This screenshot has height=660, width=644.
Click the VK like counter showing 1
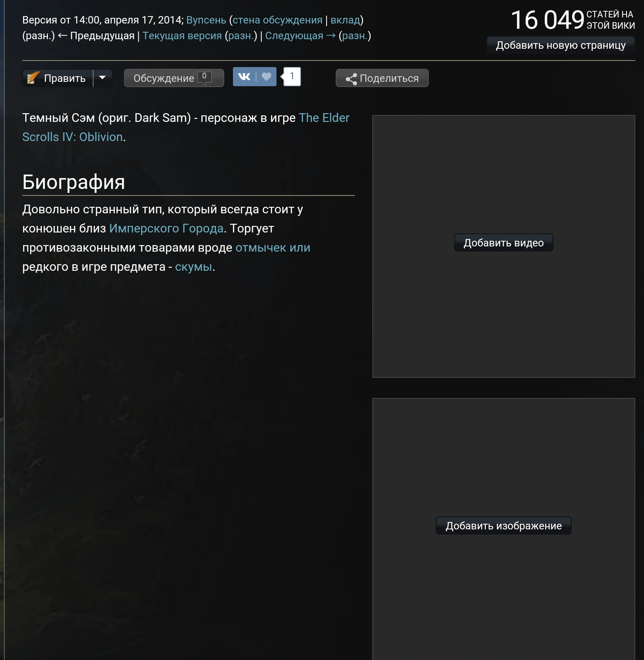click(x=292, y=77)
